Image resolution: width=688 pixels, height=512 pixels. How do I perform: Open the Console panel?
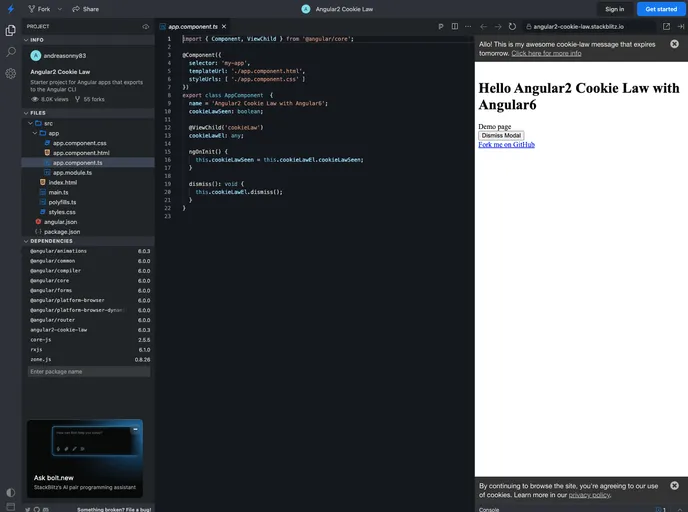click(489, 509)
